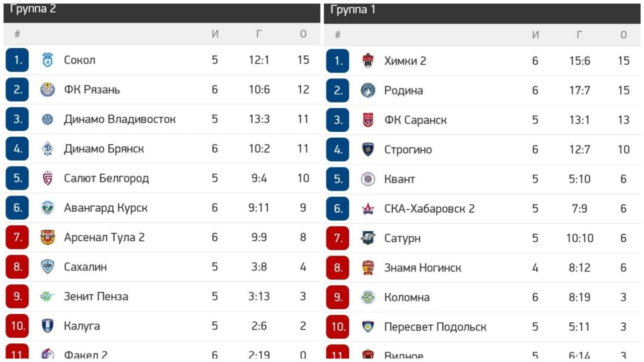
Task: Click the Сатурн team logo
Action: click(x=368, y=238)
